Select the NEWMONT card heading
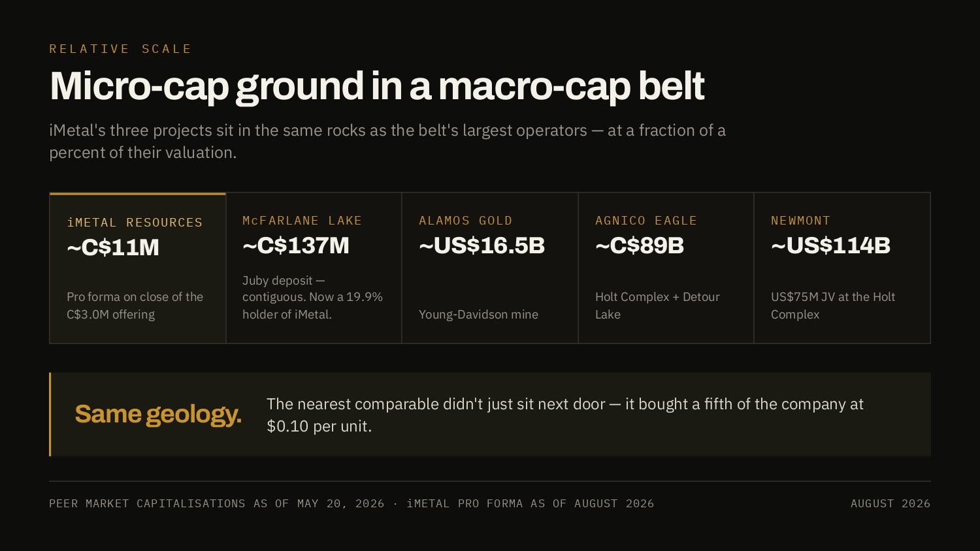Screen dimensions: 980x551 [x=800, y=221]
